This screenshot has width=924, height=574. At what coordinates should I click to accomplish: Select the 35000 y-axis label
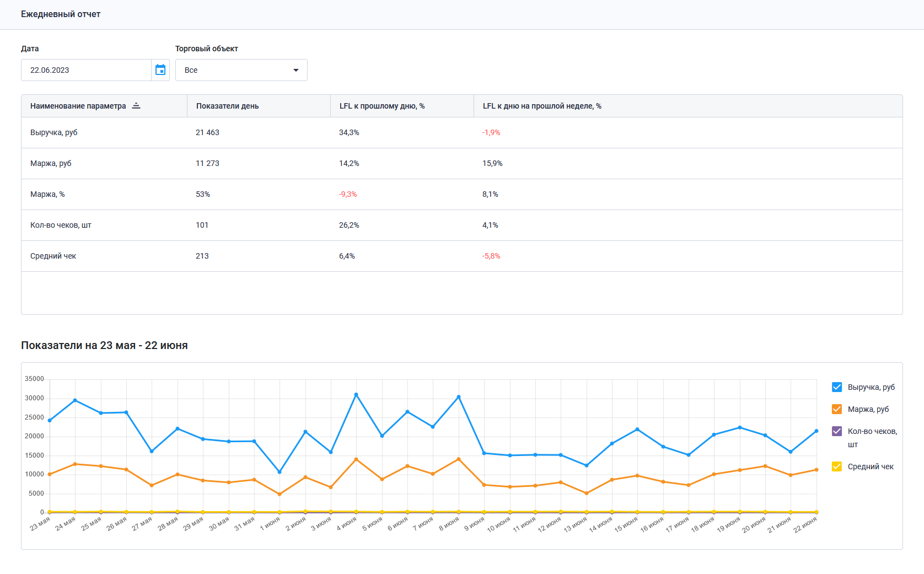pos(34,379)
